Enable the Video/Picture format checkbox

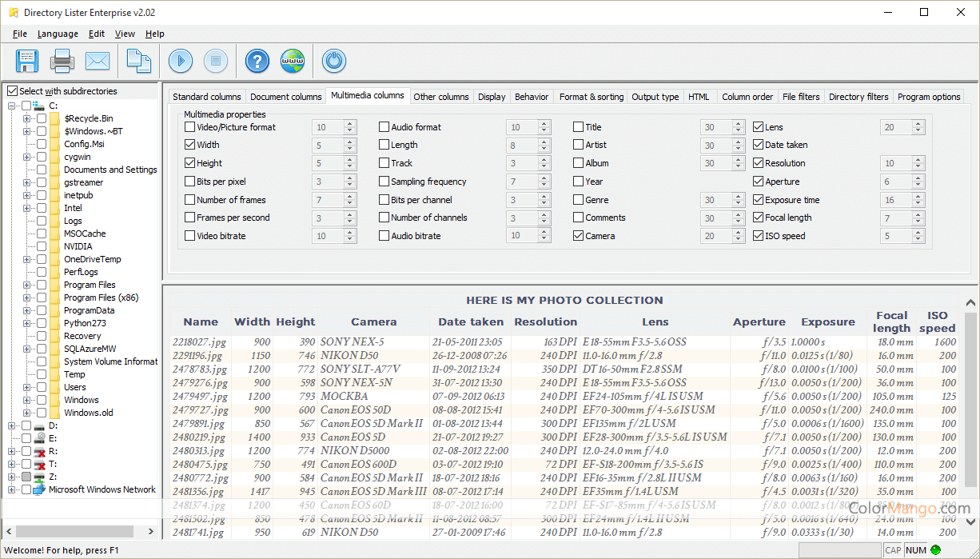[190, 127]
